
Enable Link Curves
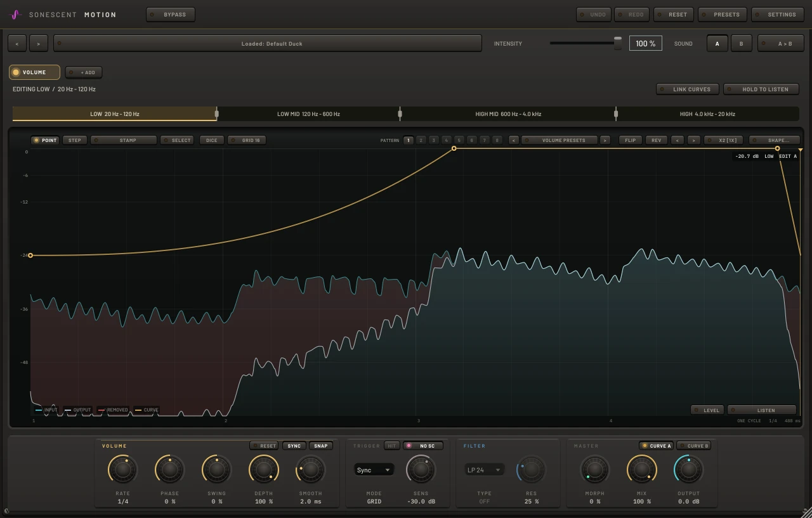pyautogui.click(x=687, y=89)
